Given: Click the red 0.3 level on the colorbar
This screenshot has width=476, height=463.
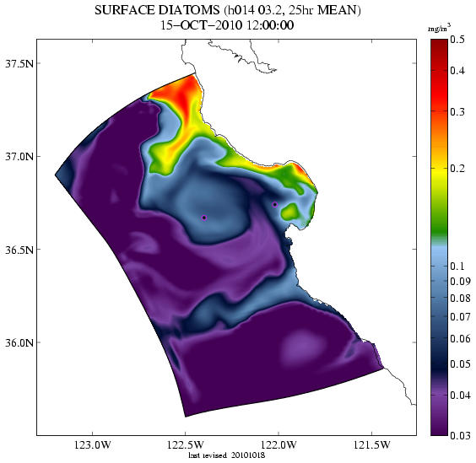Looking at the screenshot, I should (439, 111).
